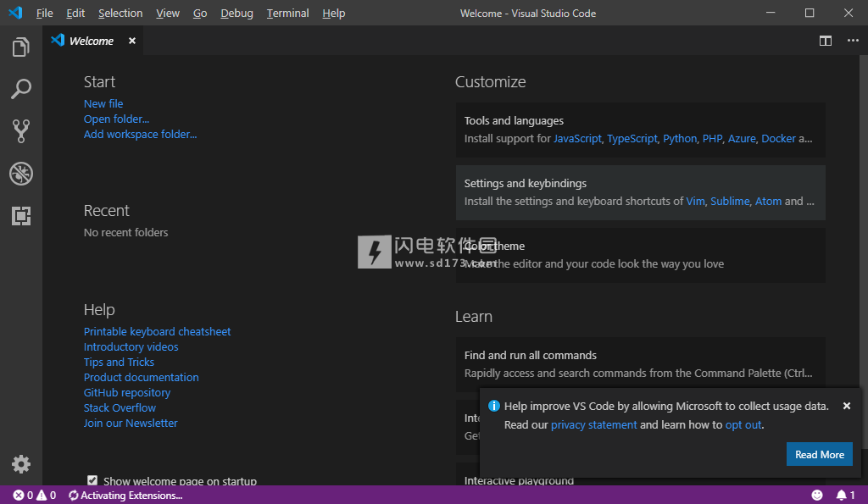Install Atom keybindings
The height and width of the screenshot is (504, 868).
tap(768, 201)
